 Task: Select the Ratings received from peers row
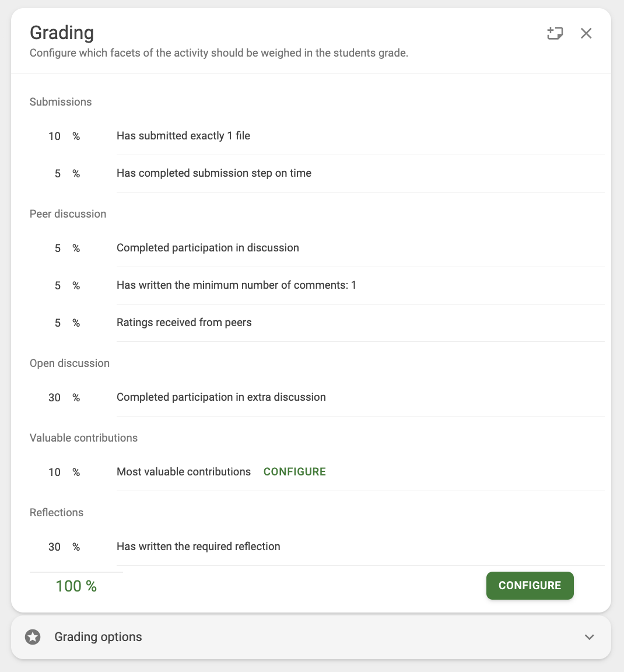click(x=317, y=323)
